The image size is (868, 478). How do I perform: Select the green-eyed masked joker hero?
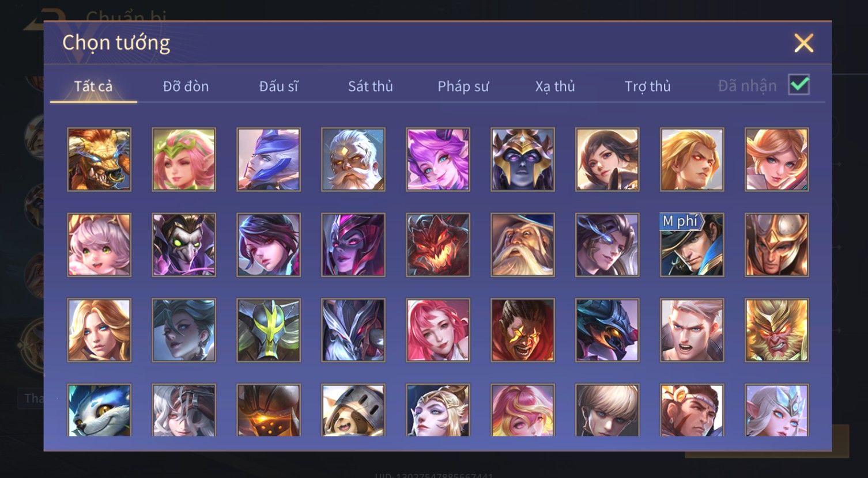click(184, 245)
